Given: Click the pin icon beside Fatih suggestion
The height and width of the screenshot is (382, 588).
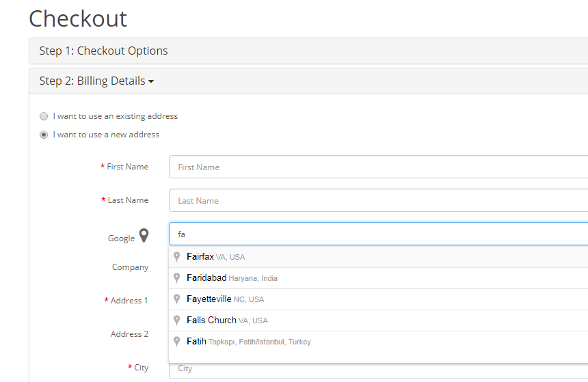Looking at the screenshot, I should point(176,342).
